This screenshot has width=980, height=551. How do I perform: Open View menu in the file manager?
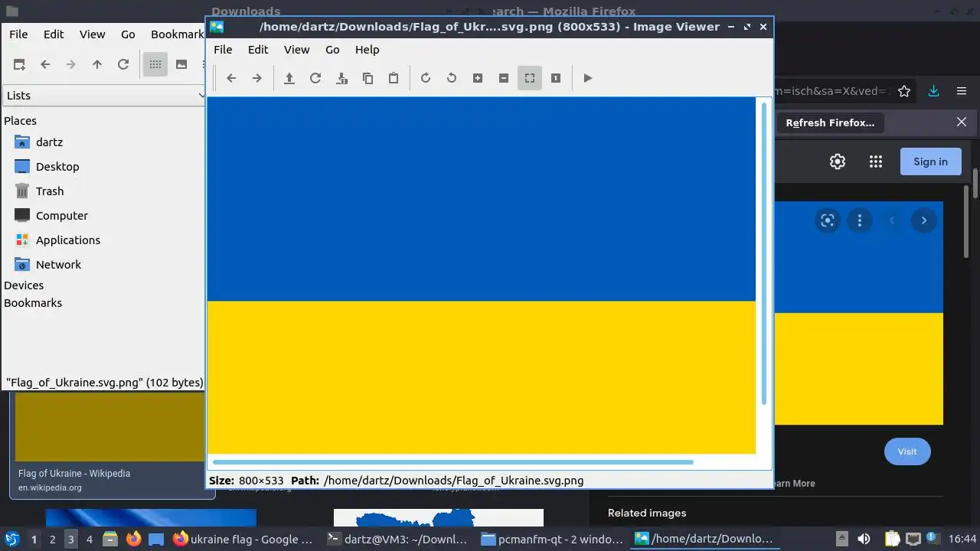tap(93, 34)
